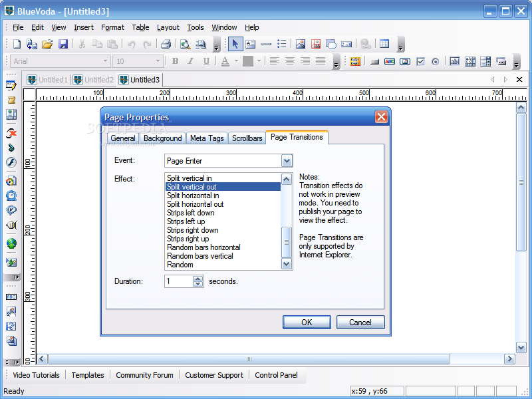This screenshot has height=399, width=532.
Task: Insert a table using the table icon
Action: pyautogui.click(x=384, y=44)
